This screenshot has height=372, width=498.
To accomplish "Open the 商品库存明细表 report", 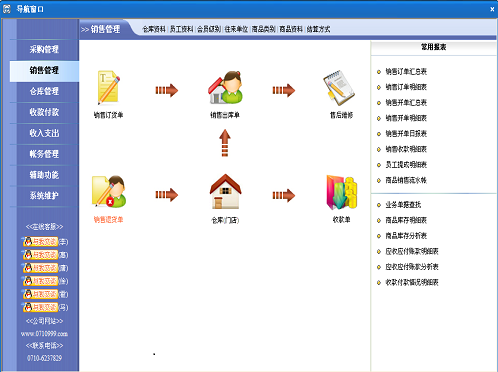I will 406,220.
